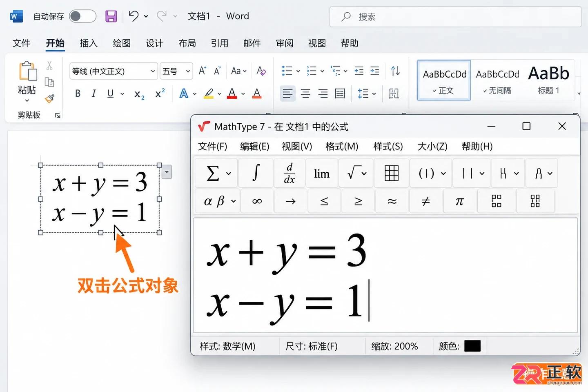588x392 pixels.
Task: Insert an integral symbol in MathType
Action: (256, 173)
